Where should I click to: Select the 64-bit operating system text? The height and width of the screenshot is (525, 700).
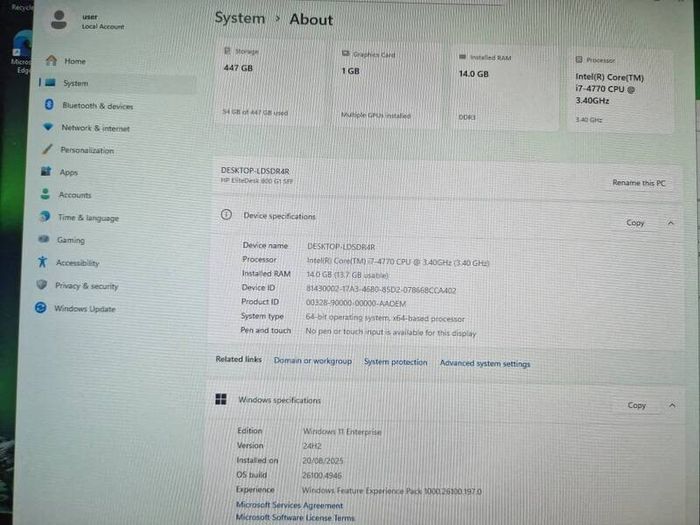click(x=385, y=318)
